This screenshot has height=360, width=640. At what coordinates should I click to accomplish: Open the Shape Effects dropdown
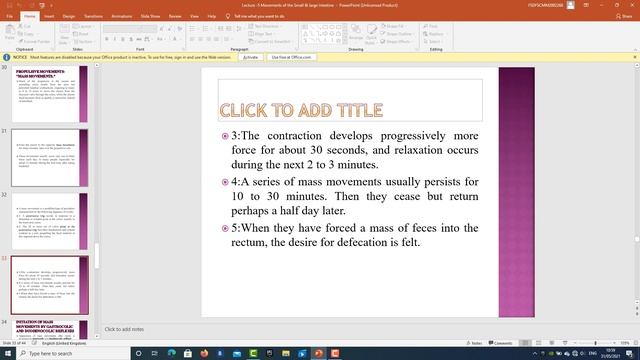coord(396,42)
